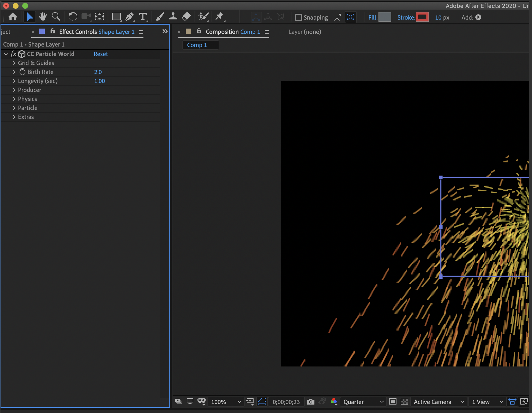Click the primary viewer monitor icon
The height and width of the screenshot is (413, 532).
pyautogui.click(x=190, y=402)
